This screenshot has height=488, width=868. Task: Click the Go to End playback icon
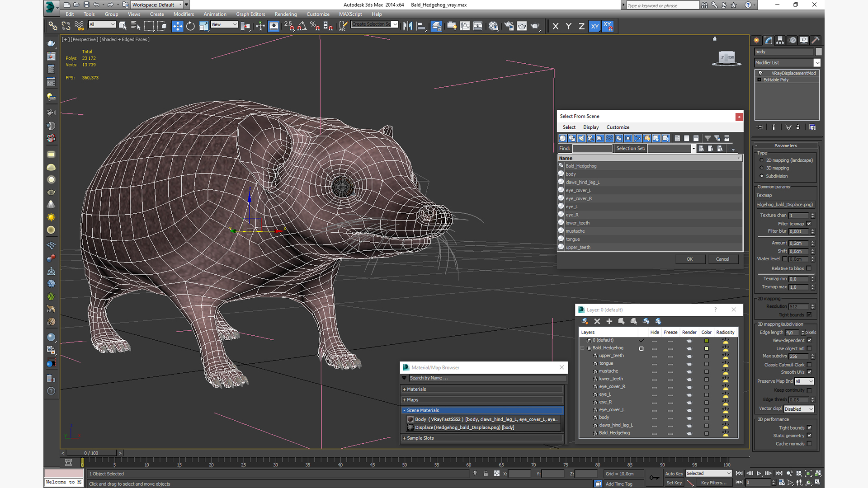[779, 474]
